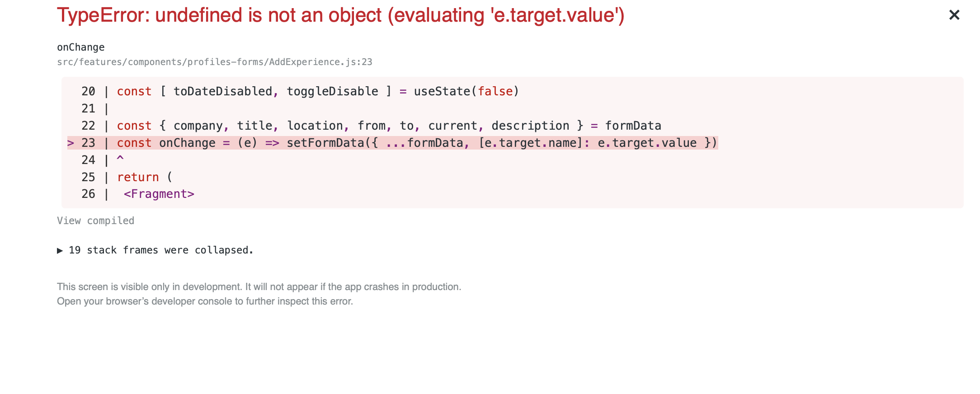Expand the 19 collapsed stack frames

click(160, 250)
